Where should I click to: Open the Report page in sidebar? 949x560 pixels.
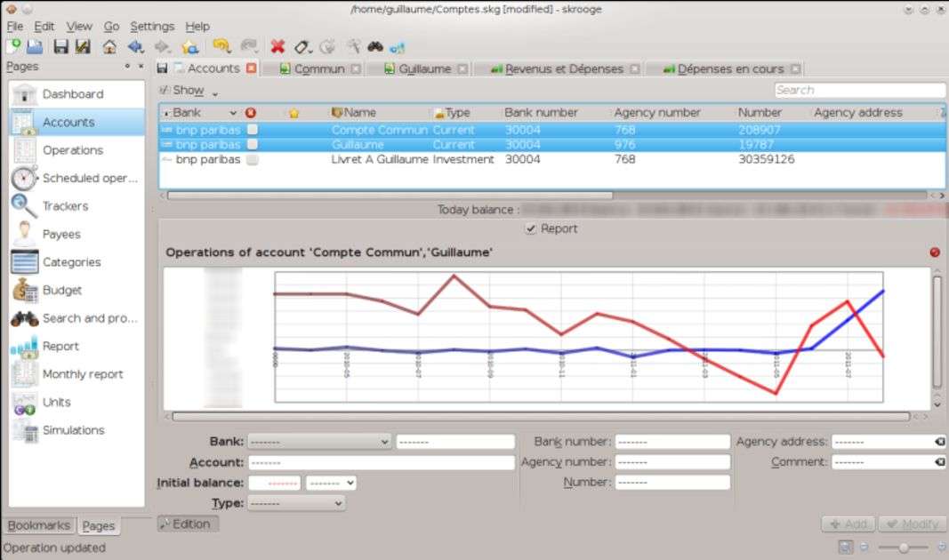pos(76,347)
